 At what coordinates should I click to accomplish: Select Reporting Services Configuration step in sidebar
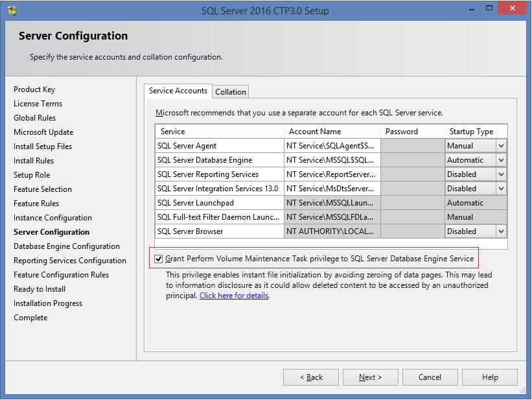(x=70, y=261)
